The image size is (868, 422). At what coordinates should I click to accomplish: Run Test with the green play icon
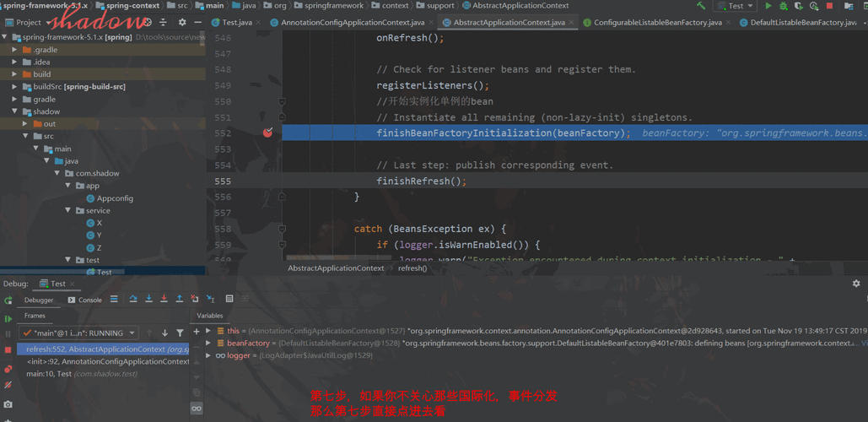(768, 6)
